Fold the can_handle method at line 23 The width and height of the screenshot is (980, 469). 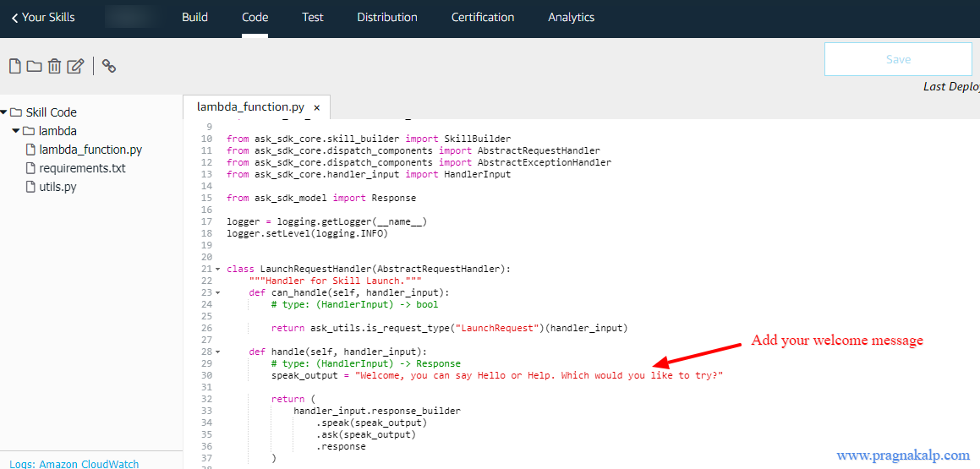[x=218, y=293]
